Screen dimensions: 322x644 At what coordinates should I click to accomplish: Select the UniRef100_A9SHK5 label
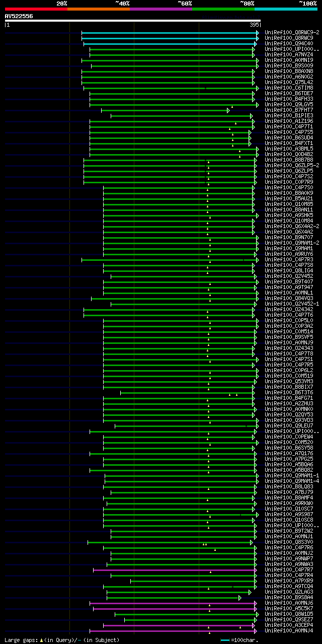point(289,215)
